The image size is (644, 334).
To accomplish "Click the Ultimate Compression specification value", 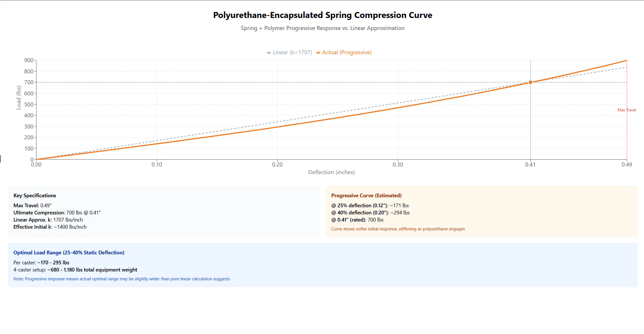I will 84,212.
